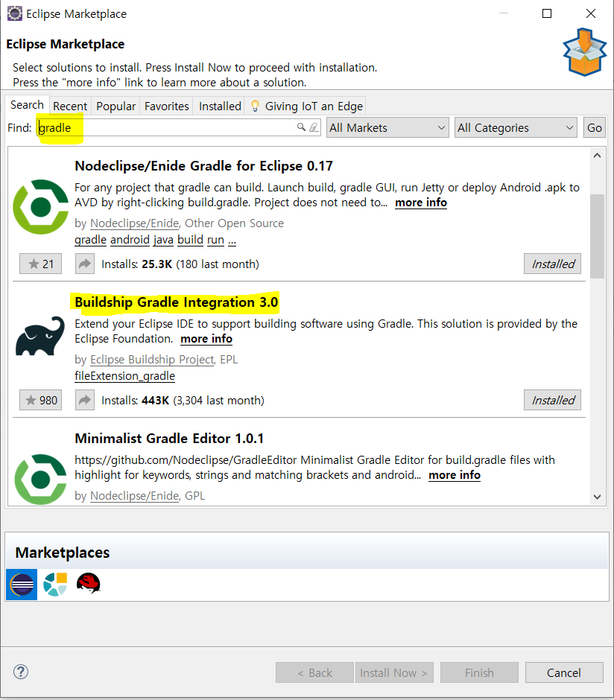Select the Eclipse marketplace icon
This screenshot has width=614, height=700.
[x=22, y=585]
